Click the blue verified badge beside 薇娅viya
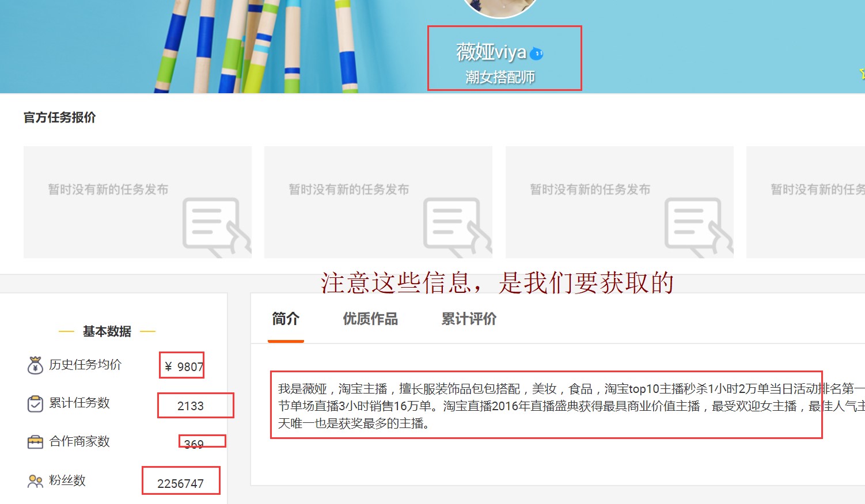This screenshot has height=504, width=865. pos(537,54)
